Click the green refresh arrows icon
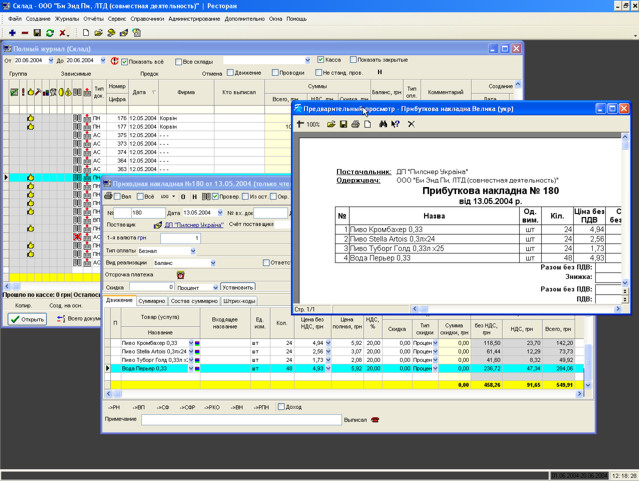Screen dimensions: 639x481 [49, 33]
